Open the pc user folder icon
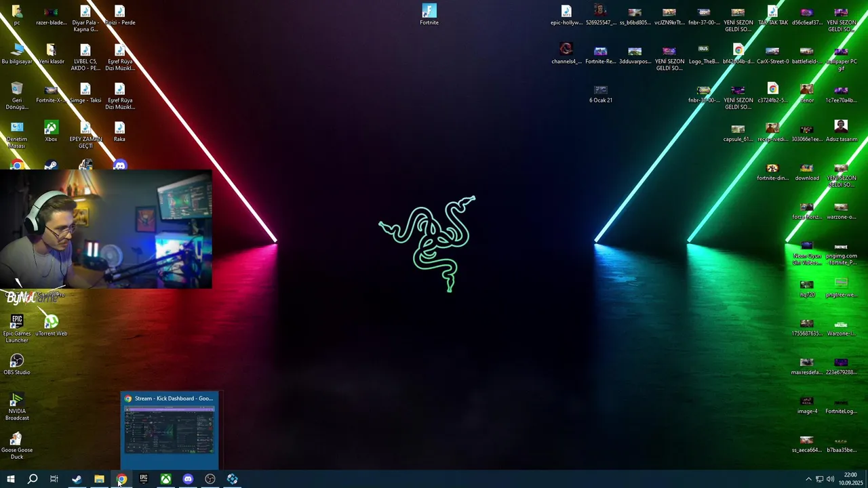Image resolution: width=868 pixels, height=488 pixels. tap(17, 14)
